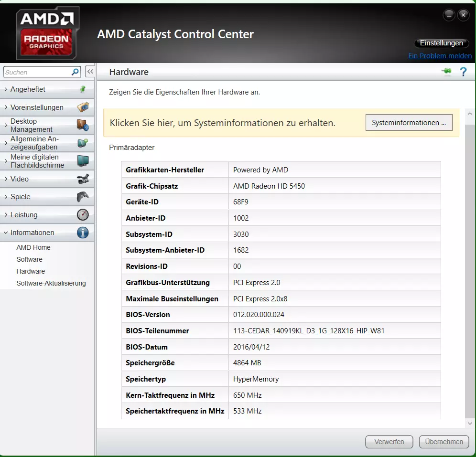Select the BIOS-Teilenummer value 113-CEDAR
The height and width of the screenshot is (457, 476).
(x=309, y=330)
